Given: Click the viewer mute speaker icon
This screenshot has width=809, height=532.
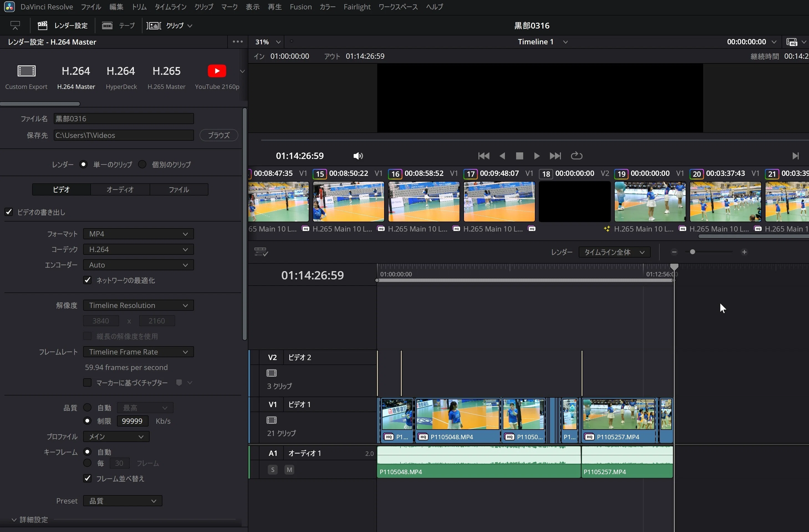Looking at the screenshot, I should (358, 156).
